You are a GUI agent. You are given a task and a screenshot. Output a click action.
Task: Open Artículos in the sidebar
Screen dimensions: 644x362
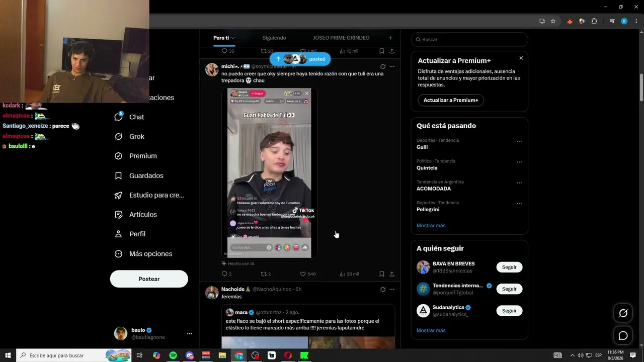click(136, 215)
